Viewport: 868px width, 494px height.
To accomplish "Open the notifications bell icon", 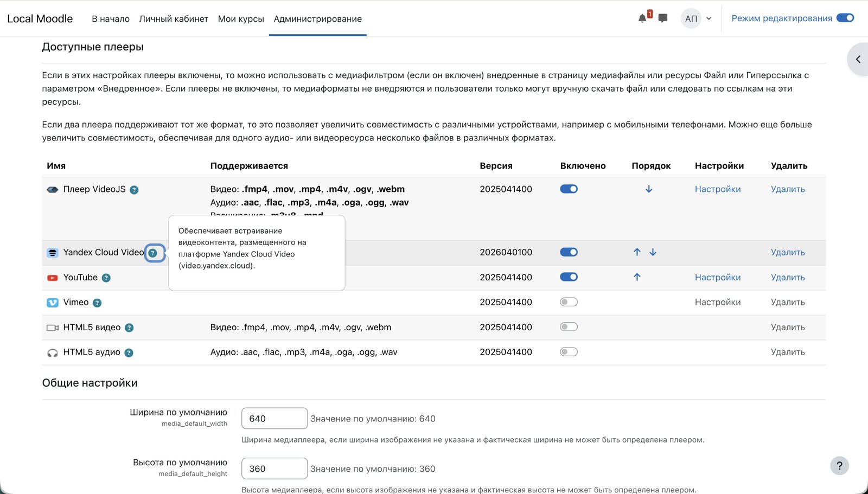I will [642, 18].
